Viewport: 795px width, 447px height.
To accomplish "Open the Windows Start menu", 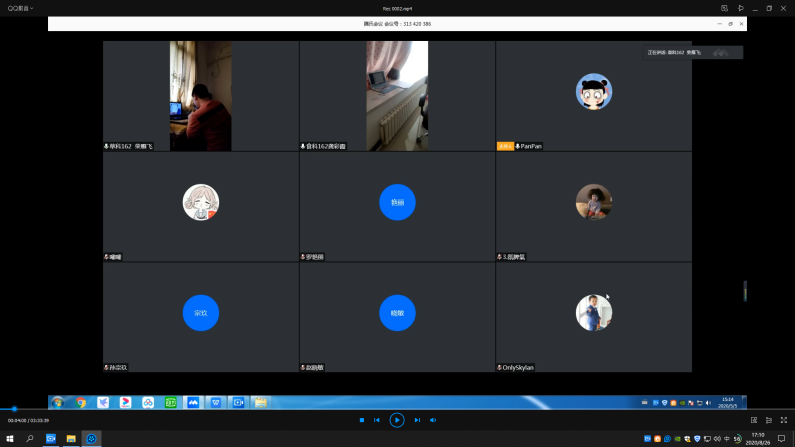I will (x=10, y=439).
